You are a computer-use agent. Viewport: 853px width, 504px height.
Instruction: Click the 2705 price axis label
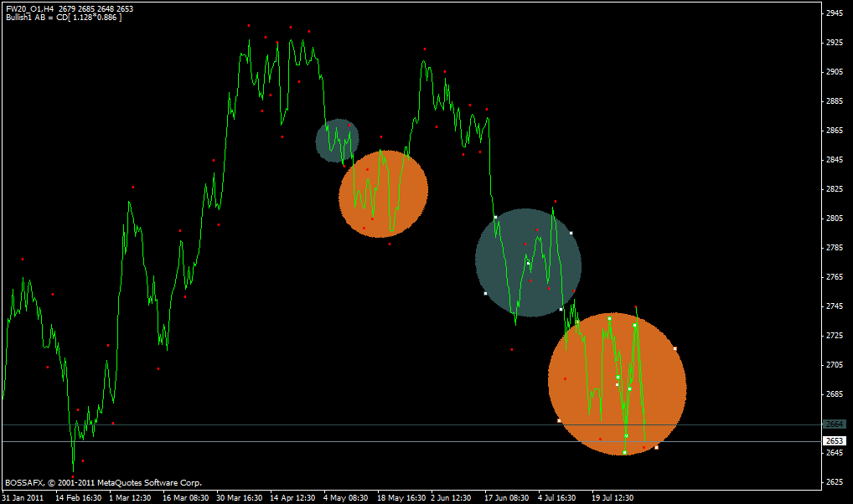pos(835,365)
